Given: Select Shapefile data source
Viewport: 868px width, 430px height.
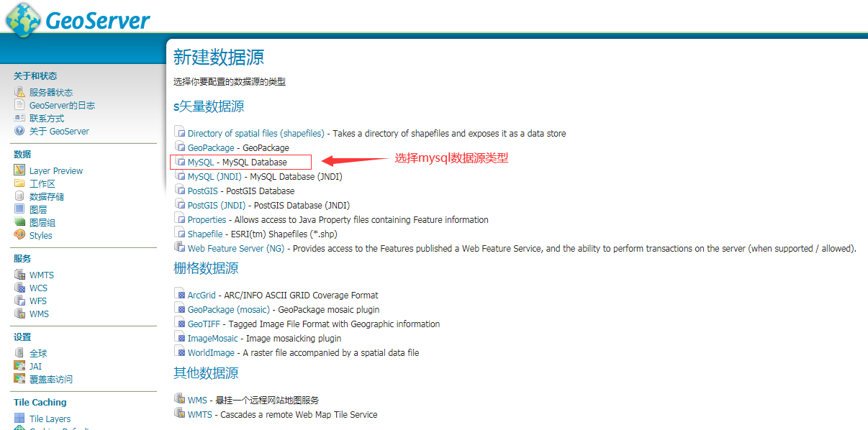Looking at the screenshot, I should pos(205,234).
